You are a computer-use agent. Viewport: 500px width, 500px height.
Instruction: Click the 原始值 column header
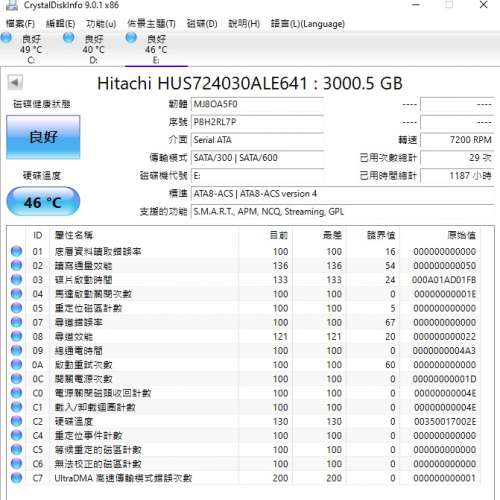point(440,235)
